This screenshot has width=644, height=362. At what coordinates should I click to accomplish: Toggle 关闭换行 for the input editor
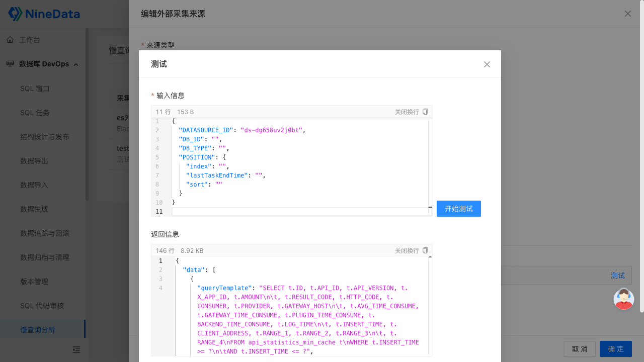point(407,112)
